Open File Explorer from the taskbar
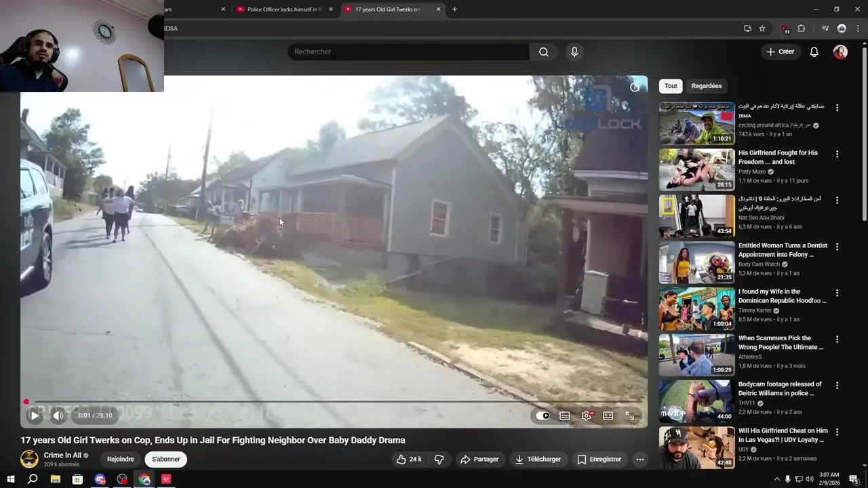The width and height of the screenshot is (868, 488). point(56,479)
